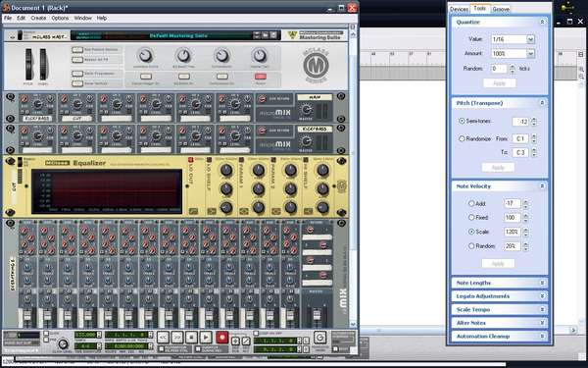The image size is (588, 368).
Task: Open the Quantize Amount dropdown
Action: pos(530,54)
